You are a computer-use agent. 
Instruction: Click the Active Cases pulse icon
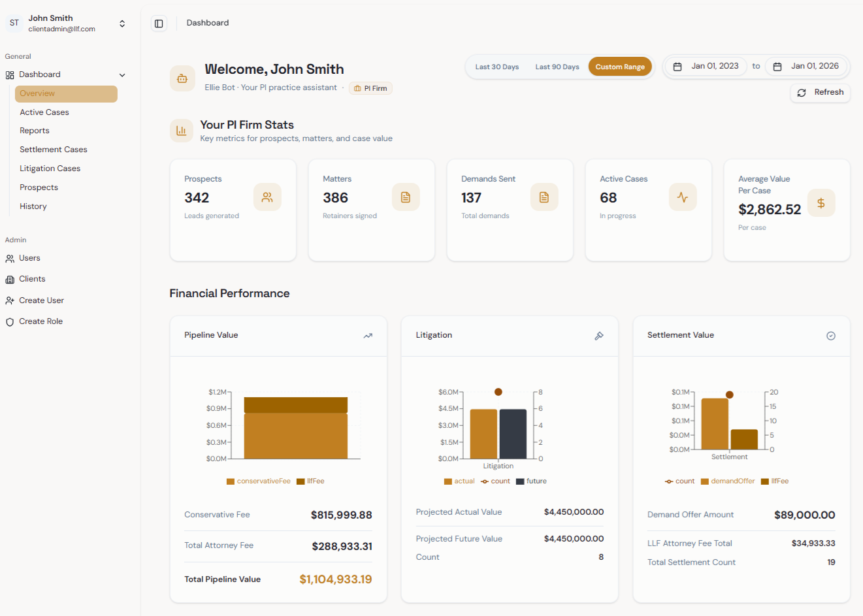coord(683,197)
